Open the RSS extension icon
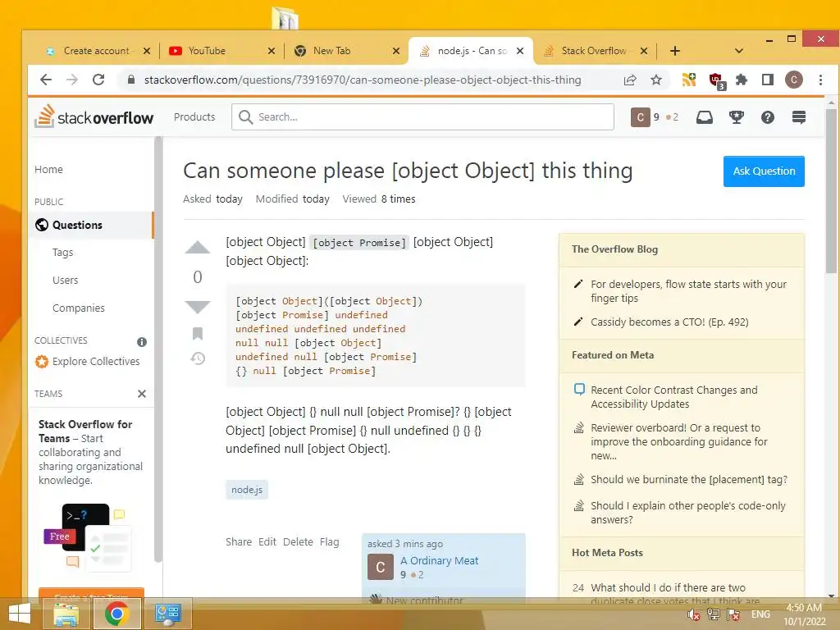The image size is (840, 630). pyautogui.click(x=688, y=80)
